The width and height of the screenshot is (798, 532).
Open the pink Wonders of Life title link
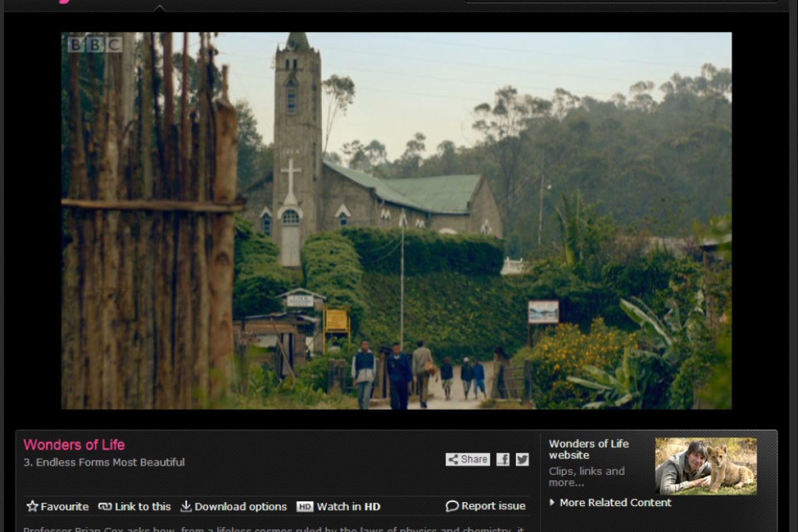tap(74, 445)
